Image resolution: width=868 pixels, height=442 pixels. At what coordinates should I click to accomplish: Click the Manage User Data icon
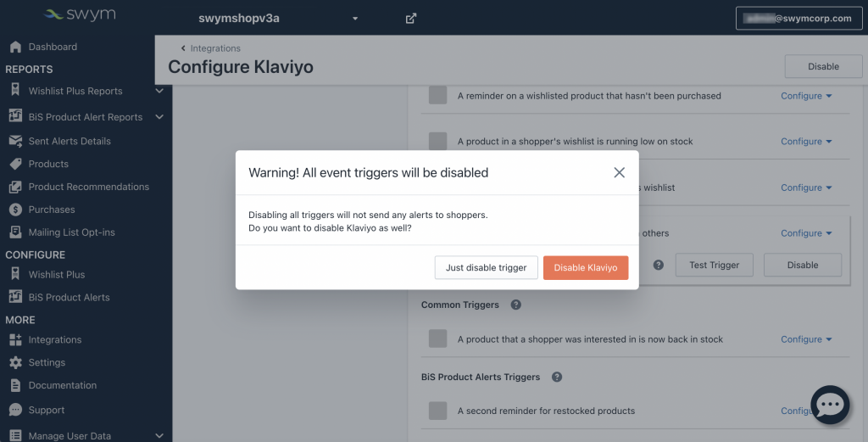tap(15, 436)
